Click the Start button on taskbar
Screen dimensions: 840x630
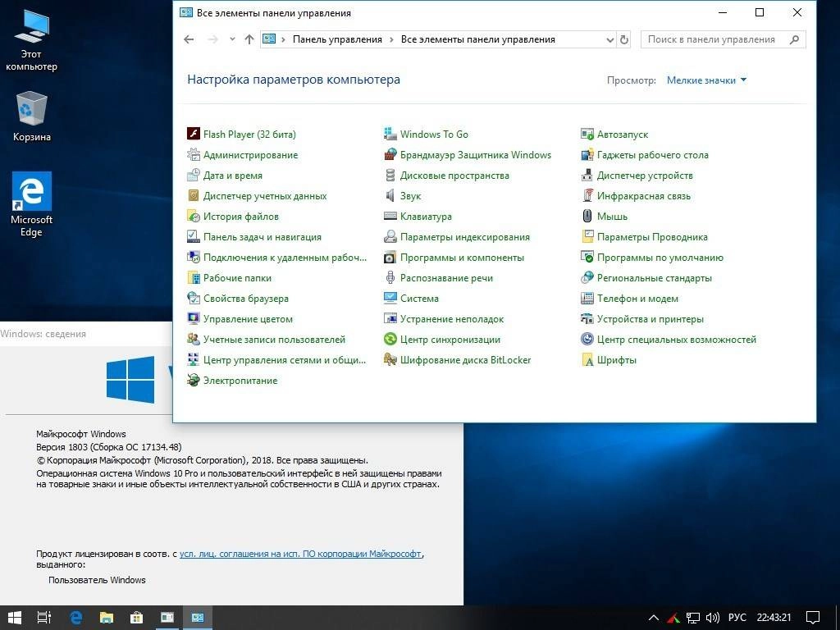coord(15,618)
